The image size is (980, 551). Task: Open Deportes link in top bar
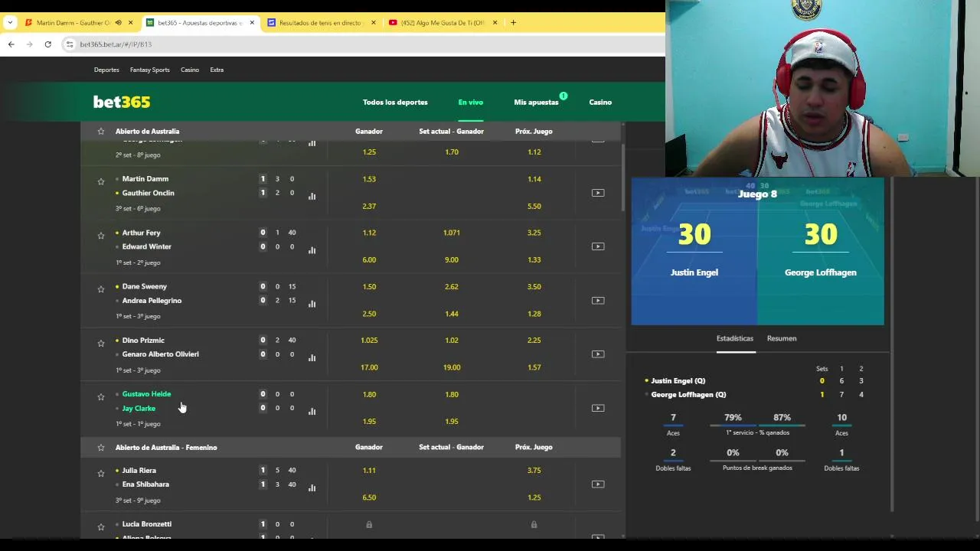tap(106, 70)
